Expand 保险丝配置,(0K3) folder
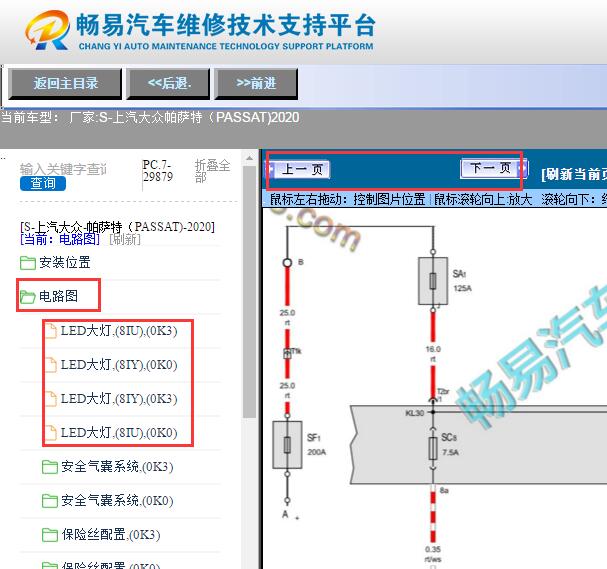 [111, 535]
